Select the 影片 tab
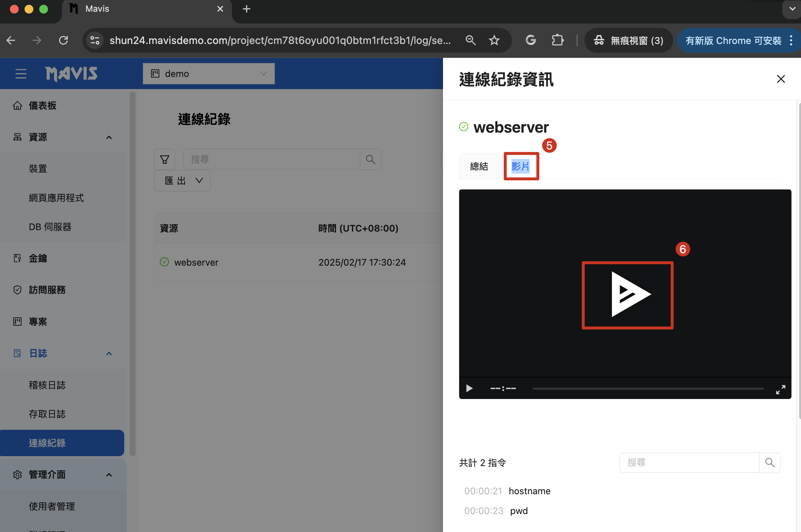The width and height of the screenshot is (801, 532). click(x=521, y=166)
